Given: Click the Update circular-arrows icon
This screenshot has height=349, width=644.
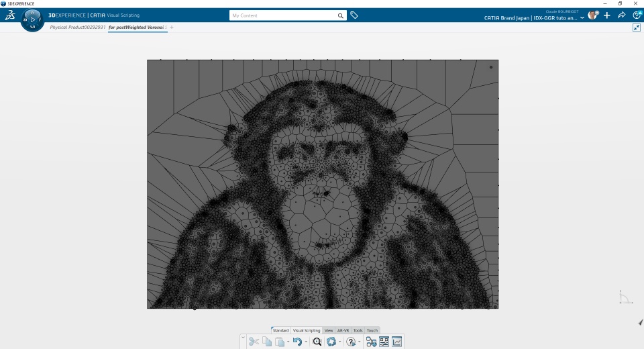Looking at the screenshot, I should [331, 342].
